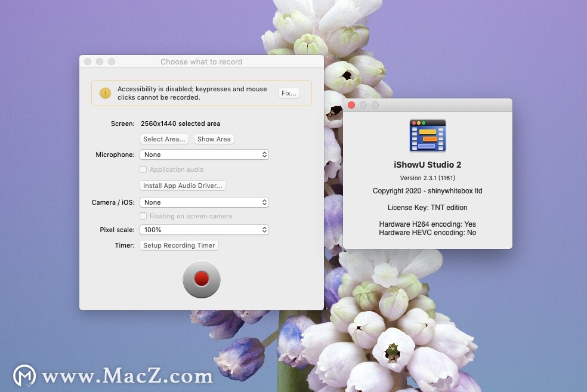The width and height of the screenshot is (587, 392).
Task: Click Hardware H264 encoding: Yes text
Action: [x=428, y=224]
